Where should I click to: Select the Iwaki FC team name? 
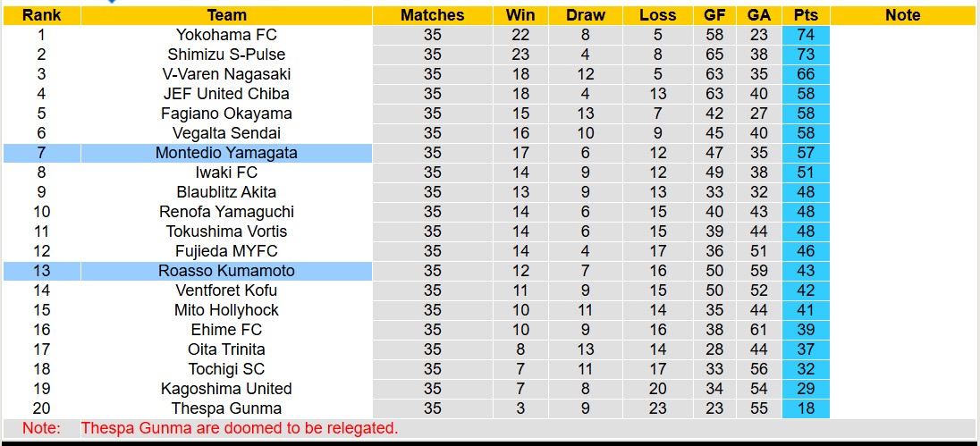226,173
